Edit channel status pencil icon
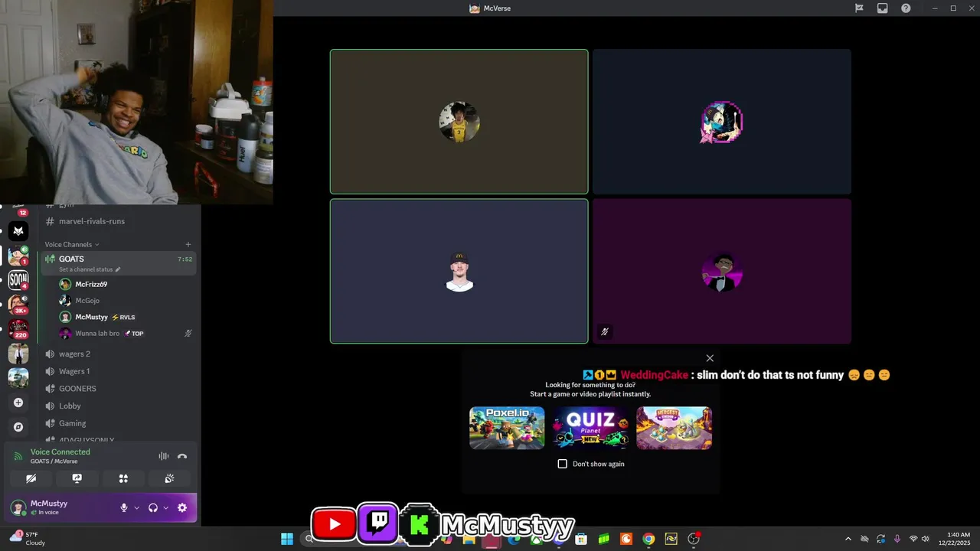This screenshot has height=551, width=980. (x=118, y=269)
